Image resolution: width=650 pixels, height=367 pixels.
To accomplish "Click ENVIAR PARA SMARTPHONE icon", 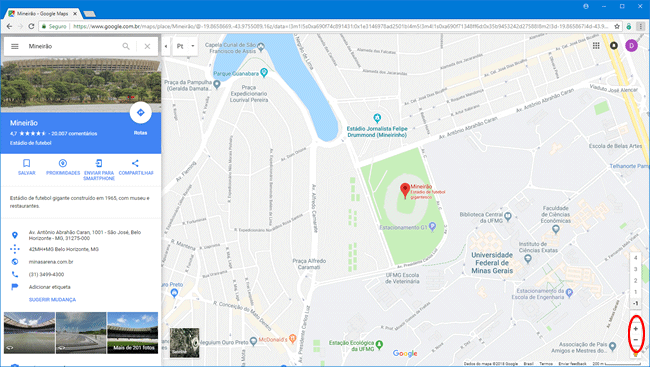I will tap(99, 163).
